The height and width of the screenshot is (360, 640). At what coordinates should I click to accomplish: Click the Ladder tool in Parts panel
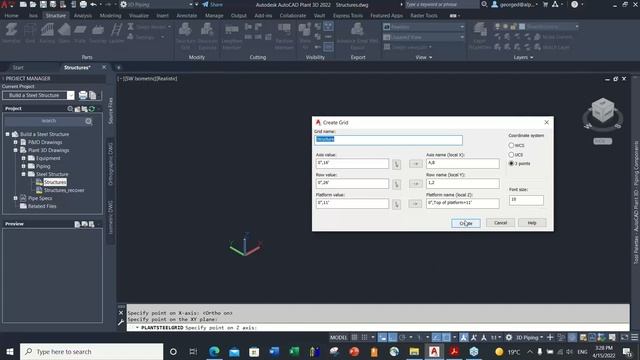pyautogui.click(x=116, y=33)
